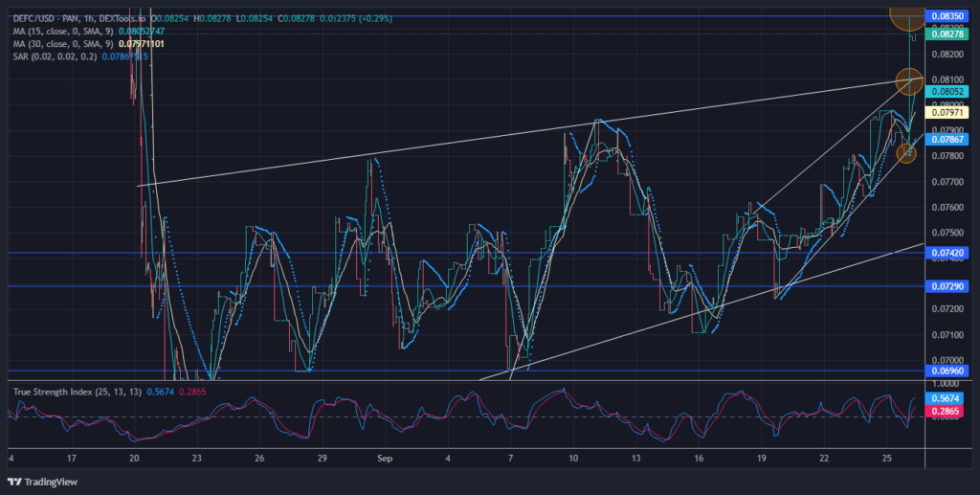Click the MA 30 legend value 0.07971101
Image resolution: width=980 pixels, height=495 pixels.
[142, 44]
